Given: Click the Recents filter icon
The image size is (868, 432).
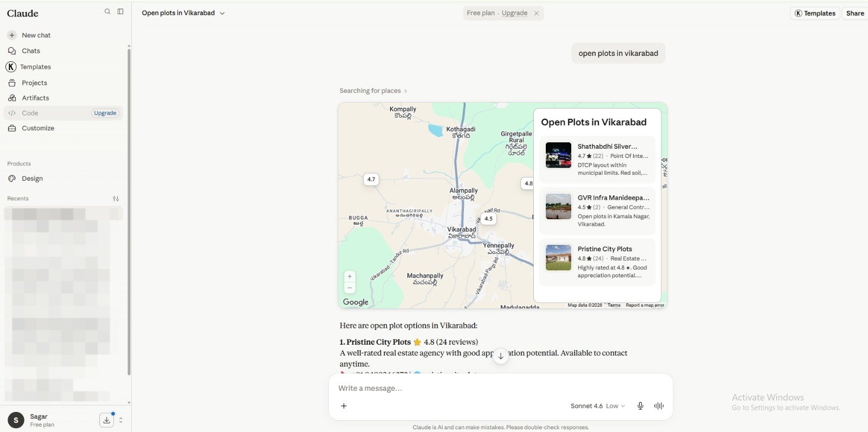Looking at the screenshot, I should (116, 199).
